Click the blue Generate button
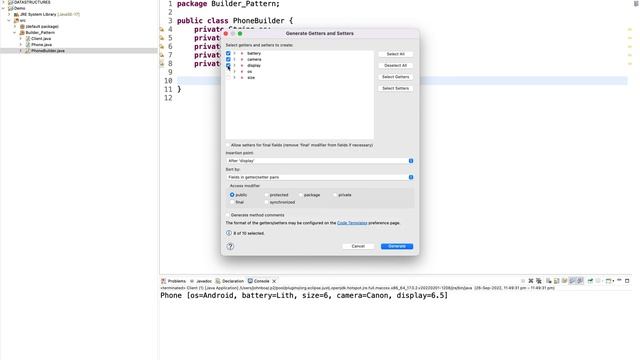Screen dimensions: 640x360 tap(397, 246)
